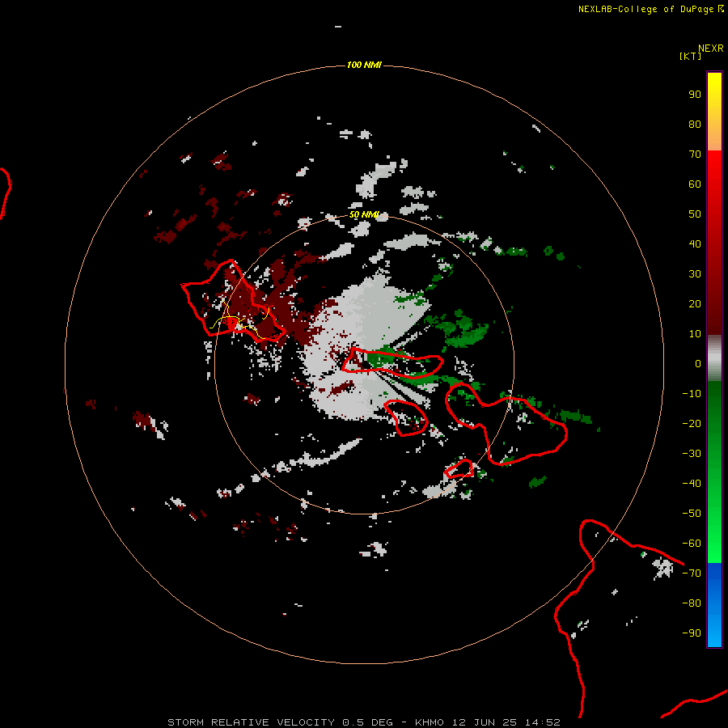728x728 pixels.
Task: Click the -30 scale label
Action: 692,454
